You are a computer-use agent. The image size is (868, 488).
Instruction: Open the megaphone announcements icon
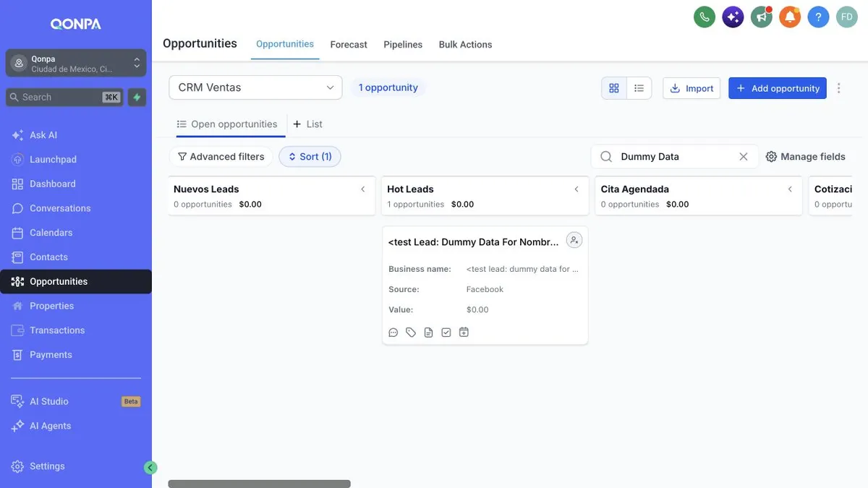[761, 17]
